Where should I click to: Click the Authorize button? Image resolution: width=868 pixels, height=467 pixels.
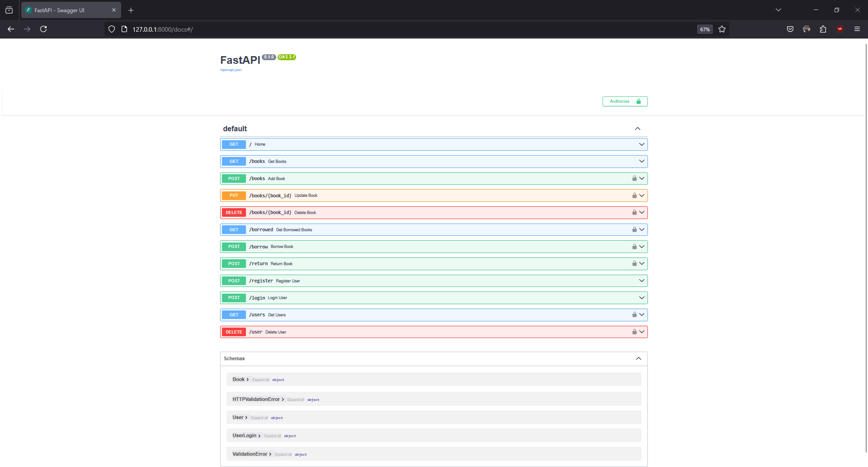(625, 101)
